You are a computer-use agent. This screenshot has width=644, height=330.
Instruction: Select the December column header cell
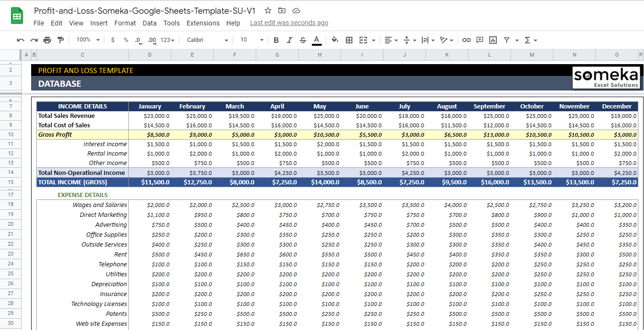[617, 107]
